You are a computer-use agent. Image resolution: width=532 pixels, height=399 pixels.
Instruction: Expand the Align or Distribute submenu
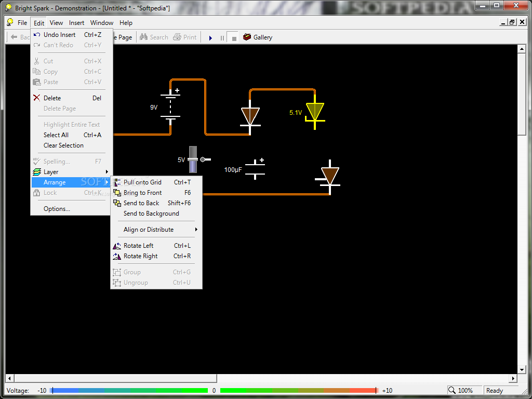coord(156,230)
